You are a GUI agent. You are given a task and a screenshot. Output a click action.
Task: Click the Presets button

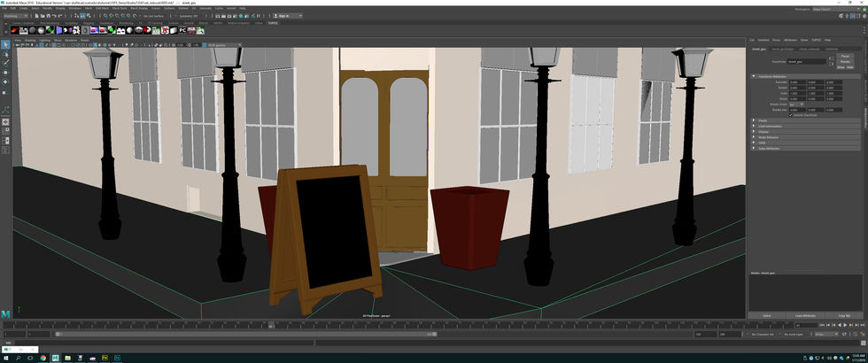845,61
